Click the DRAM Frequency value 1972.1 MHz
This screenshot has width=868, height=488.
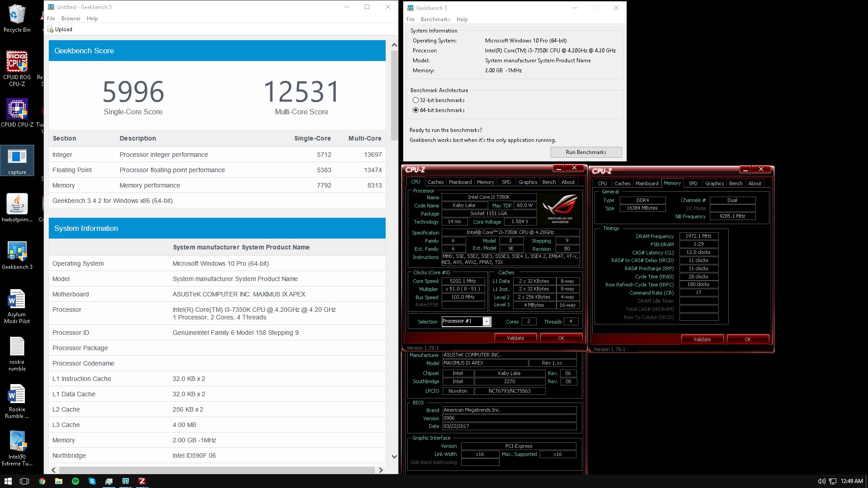pos(698,236)
